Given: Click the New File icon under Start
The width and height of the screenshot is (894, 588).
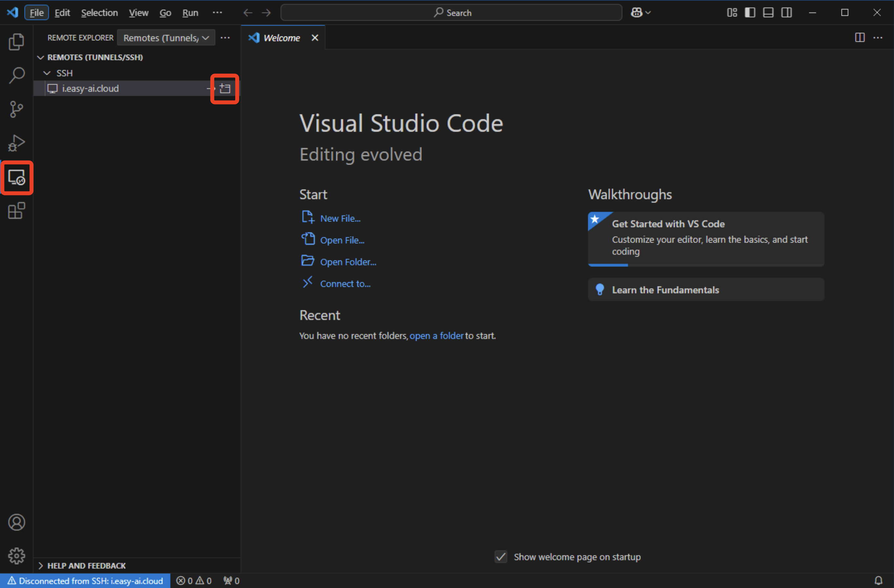Looking at the screenshot, I should (x=308, y=217).
